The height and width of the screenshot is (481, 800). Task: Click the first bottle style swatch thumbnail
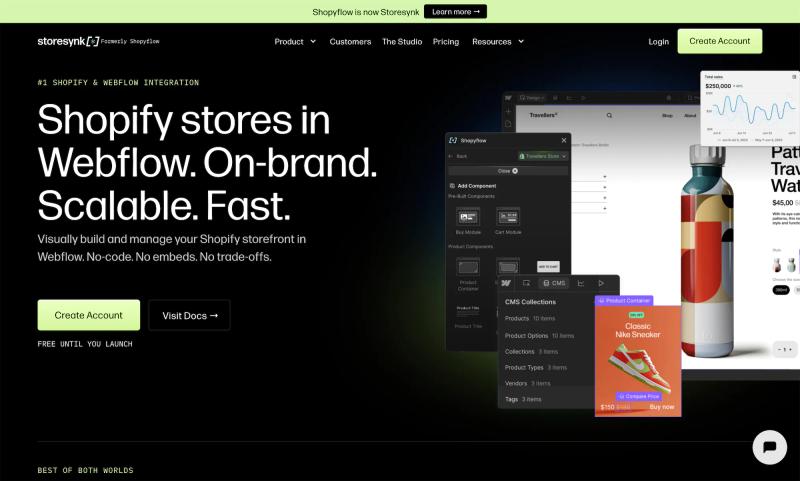(x=777, y=265)
